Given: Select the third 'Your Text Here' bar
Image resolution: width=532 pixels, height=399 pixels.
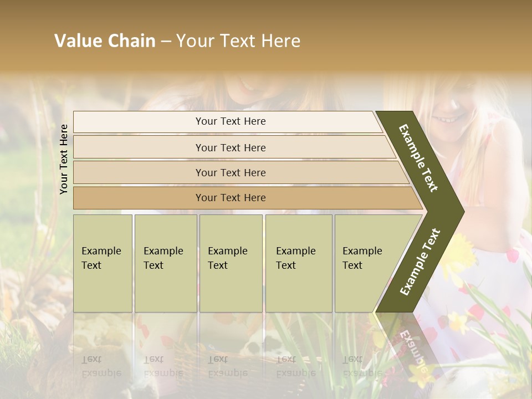Looking at the screenshot, I should [230, 172].
